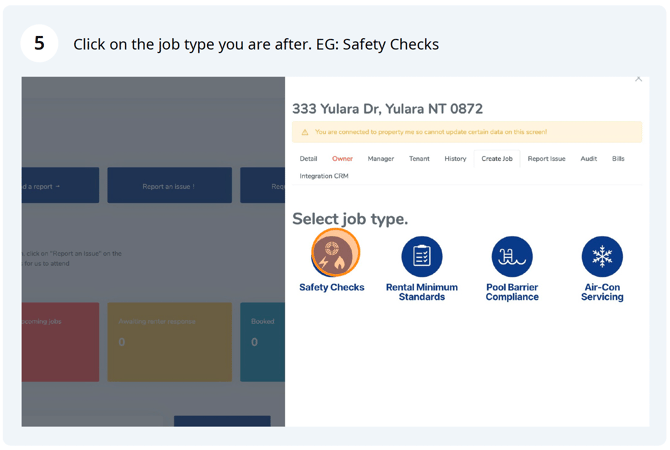
Task: Go to the Tenant tab
Action: [418, 159]
